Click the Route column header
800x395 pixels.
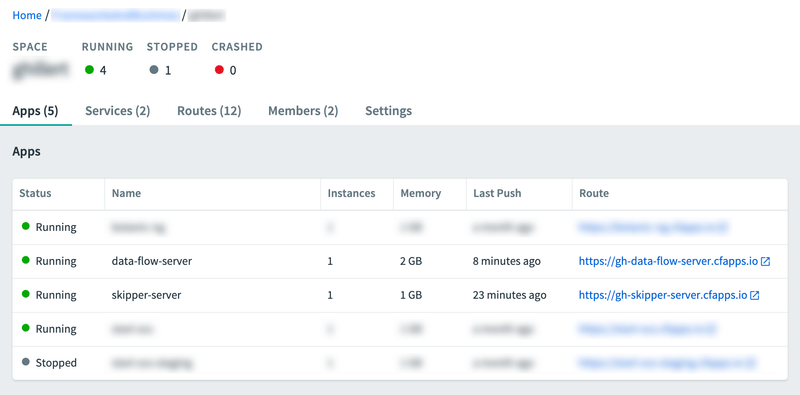coord(594,193)
